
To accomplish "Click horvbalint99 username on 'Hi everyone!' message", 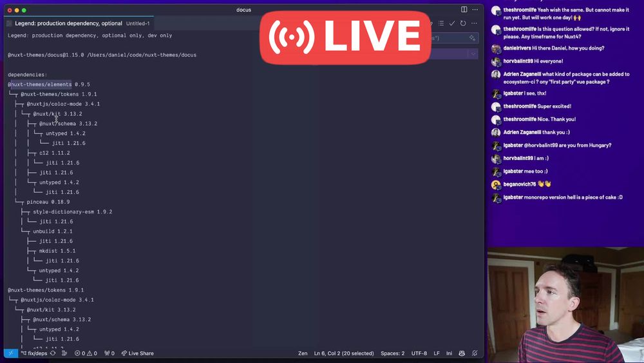I will (518, 61).
